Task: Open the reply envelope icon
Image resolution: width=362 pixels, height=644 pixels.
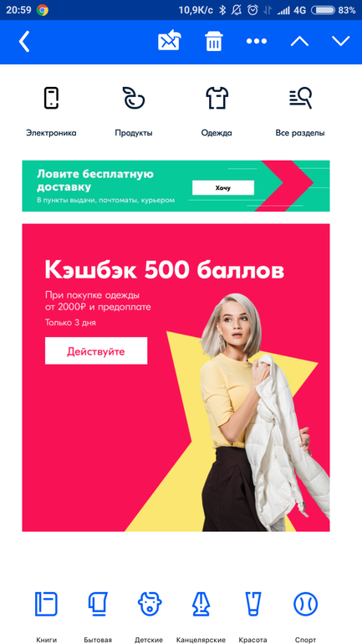Action: click(170, 40)
